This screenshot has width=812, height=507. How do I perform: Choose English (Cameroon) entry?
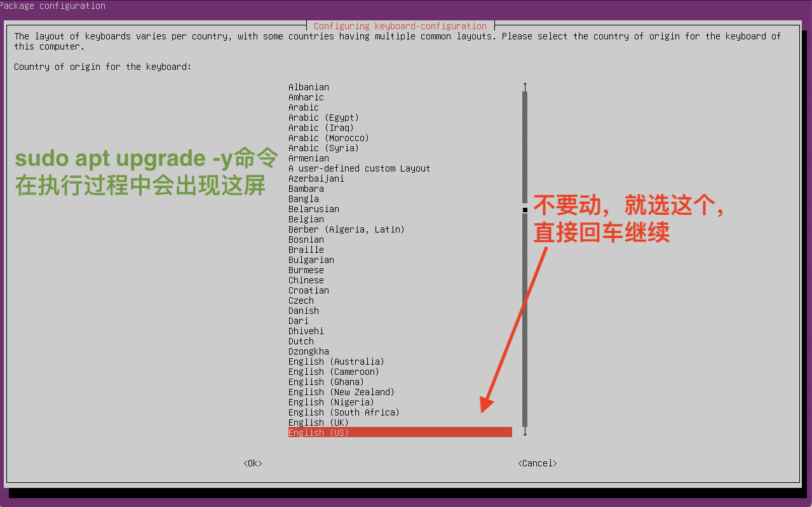pyautogui.click(x=334, y=372)
